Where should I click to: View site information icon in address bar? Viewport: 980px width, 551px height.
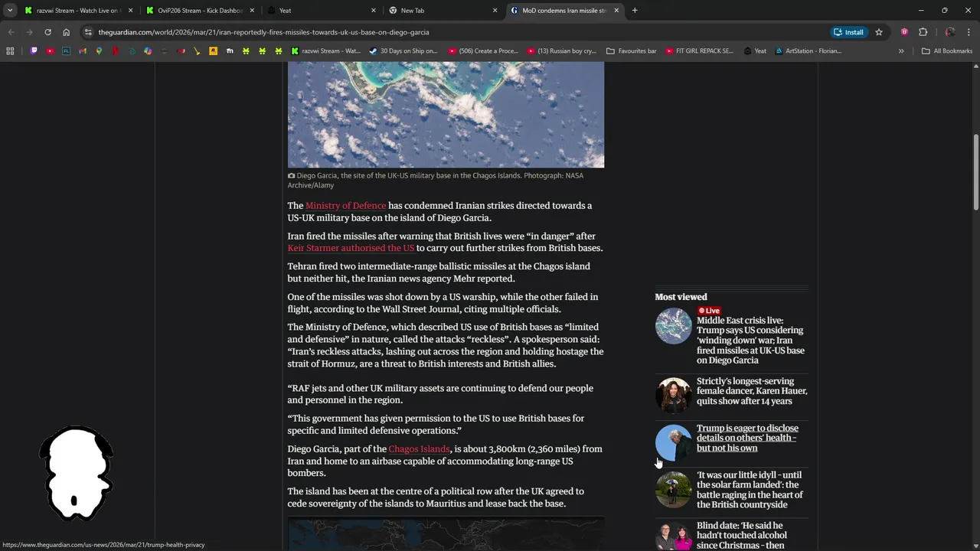[88, 32]
